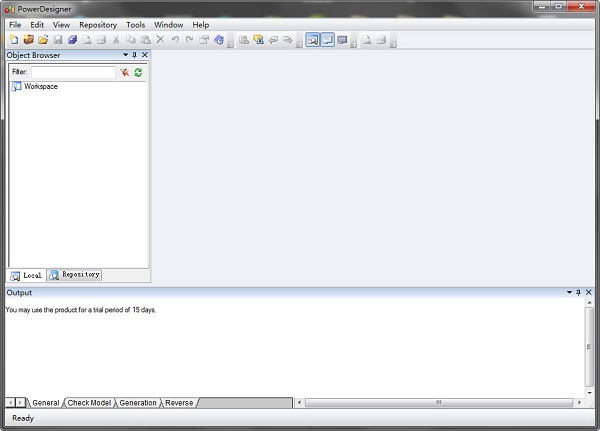Open options dropdown after Forward arrow toolbar
The image size is (600, 431).
[x=300, y=45]
